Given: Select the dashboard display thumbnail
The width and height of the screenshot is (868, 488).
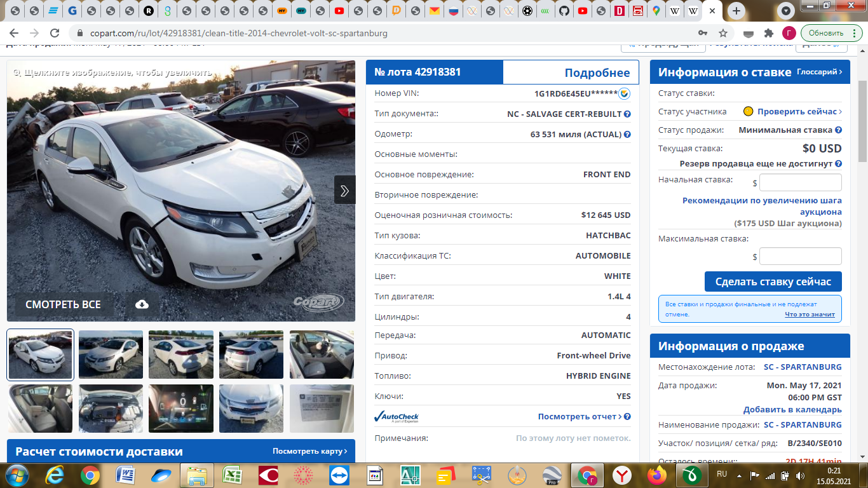Looking at the screenshot, I should click(181, 409).
